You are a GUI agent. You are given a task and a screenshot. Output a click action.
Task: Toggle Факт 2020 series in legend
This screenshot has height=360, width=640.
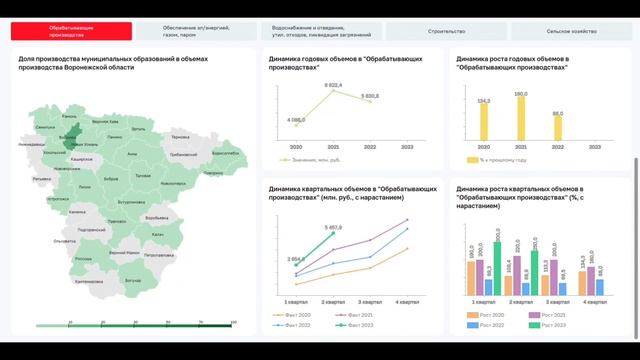[292, 315]
